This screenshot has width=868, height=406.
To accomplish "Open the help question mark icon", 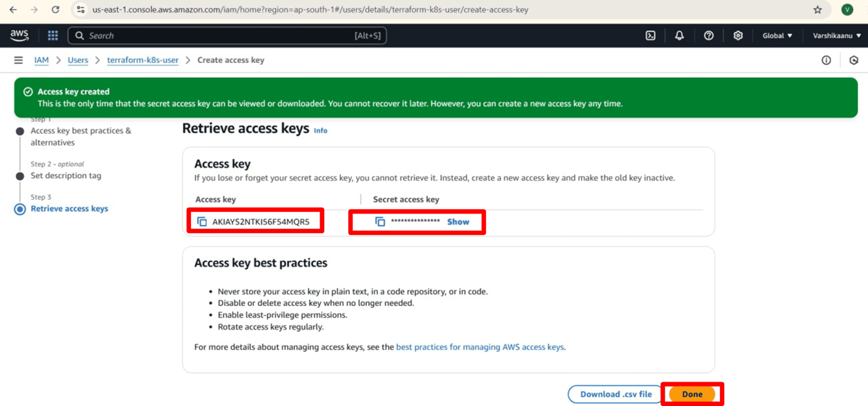I will 709,36.
